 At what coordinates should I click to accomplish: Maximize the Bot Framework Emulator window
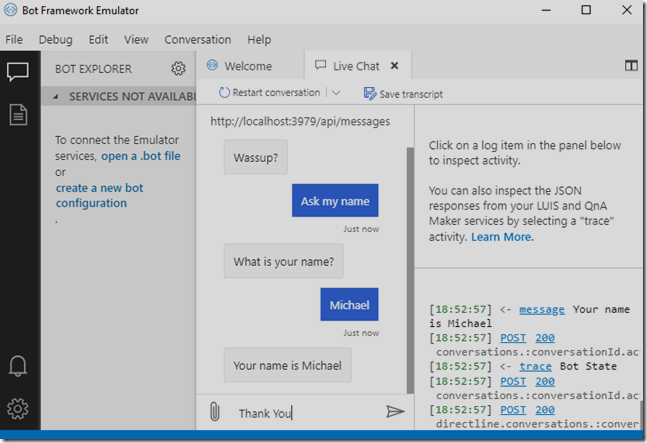click(586, 10)
